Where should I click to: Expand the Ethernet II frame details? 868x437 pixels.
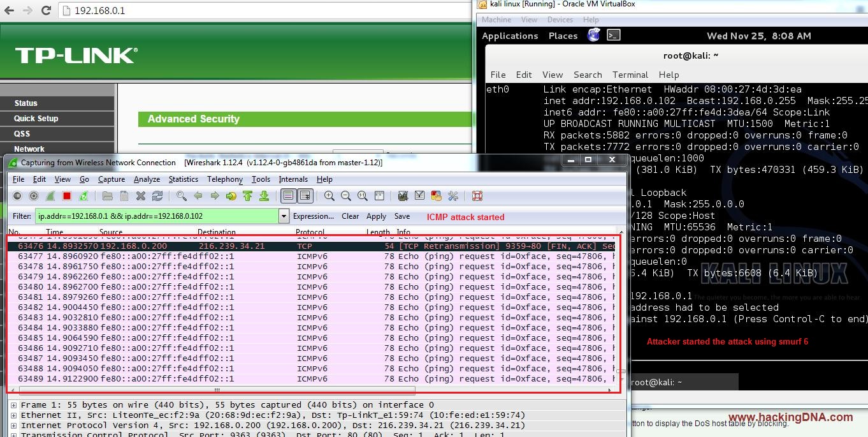click(12, 415)
